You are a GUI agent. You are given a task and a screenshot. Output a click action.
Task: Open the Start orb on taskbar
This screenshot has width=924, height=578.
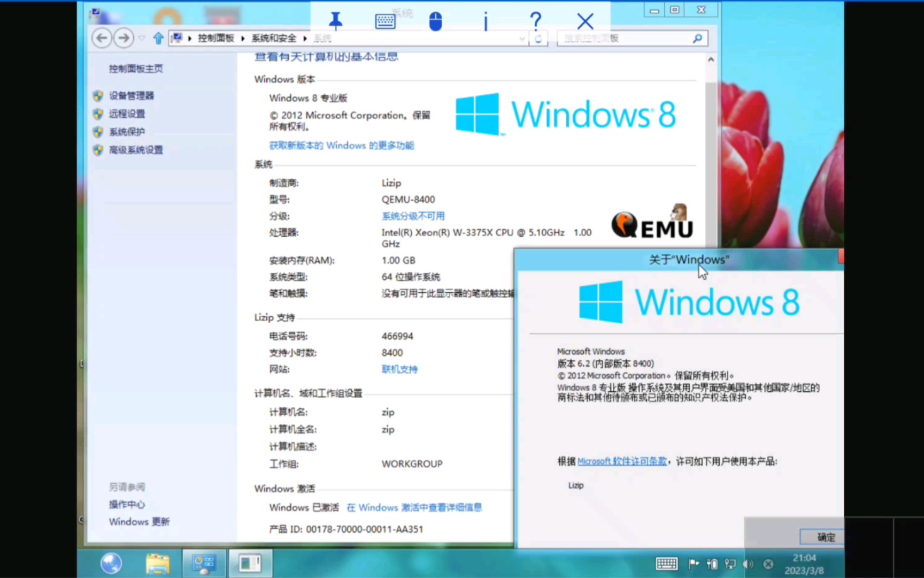[111, 563]
